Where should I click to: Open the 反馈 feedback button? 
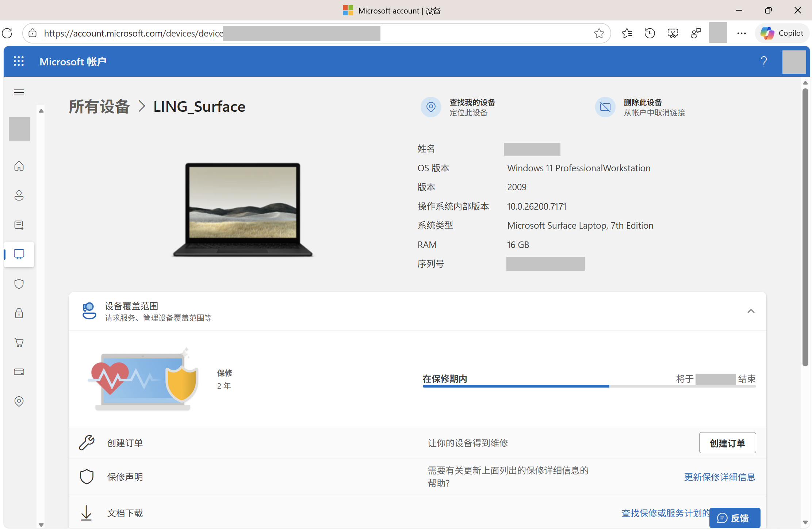tap(735, 518)
